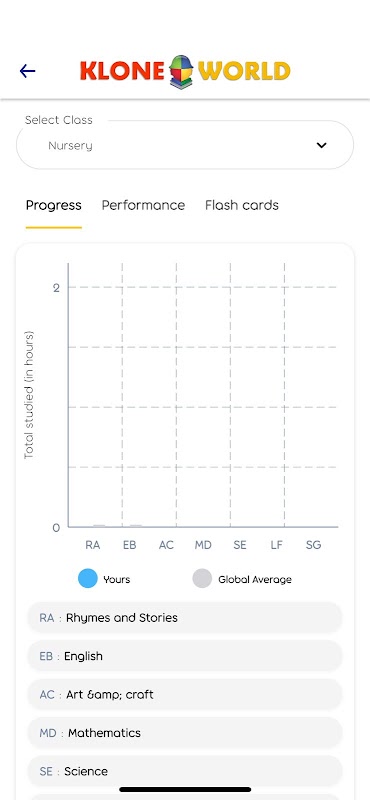Click the MD label on chart axis
Screen dimensions: 370x800
pyautogui.click(x=203, y=545)
